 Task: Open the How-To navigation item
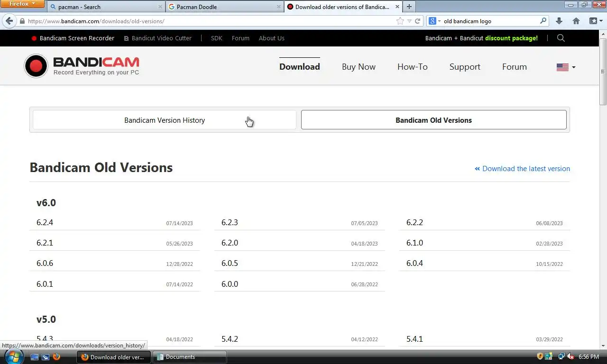point(413,67)
